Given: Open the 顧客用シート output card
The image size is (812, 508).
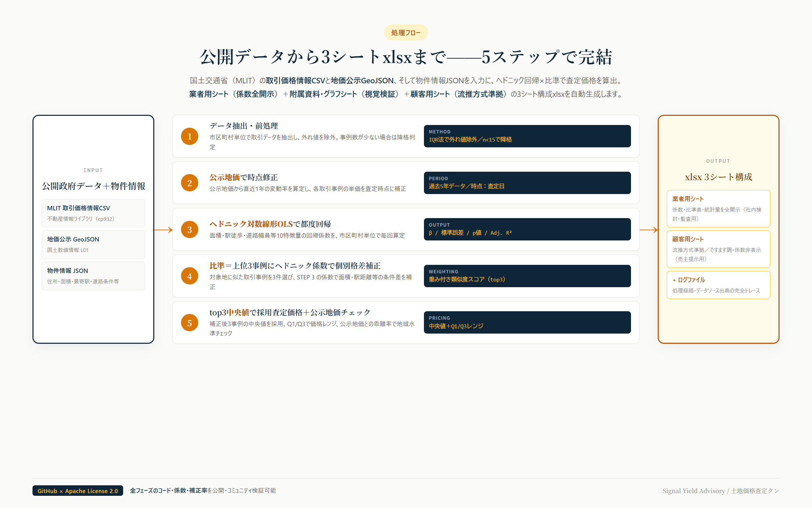Looking at the screenshot, I should [719, 249].
